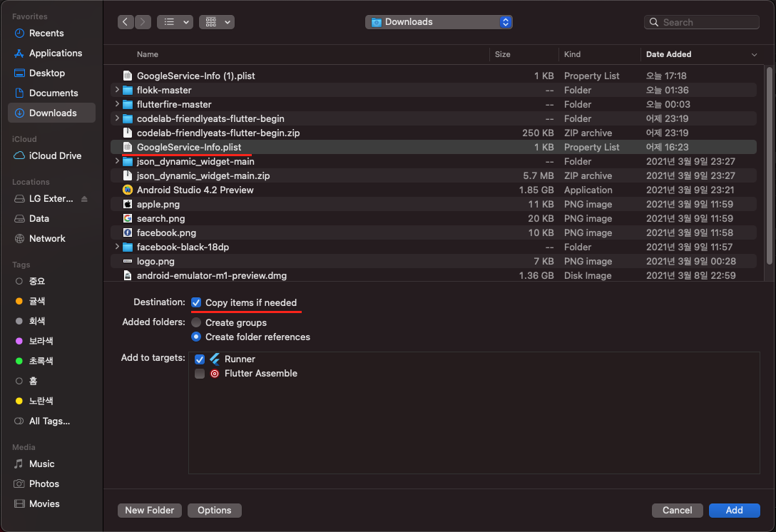Eject the LG External drive
The height and width of the screenshot is (532, 776).
(x=84, y=198)
